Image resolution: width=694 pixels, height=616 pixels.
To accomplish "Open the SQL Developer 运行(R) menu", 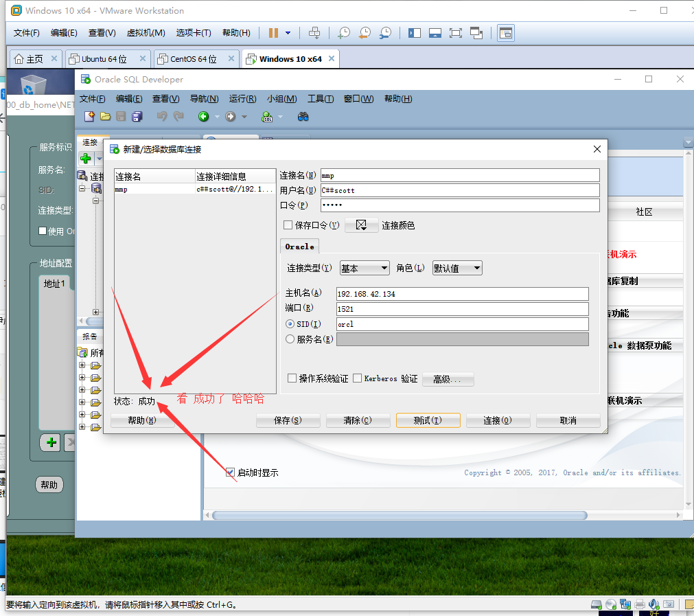I will (x=242, y=99).
